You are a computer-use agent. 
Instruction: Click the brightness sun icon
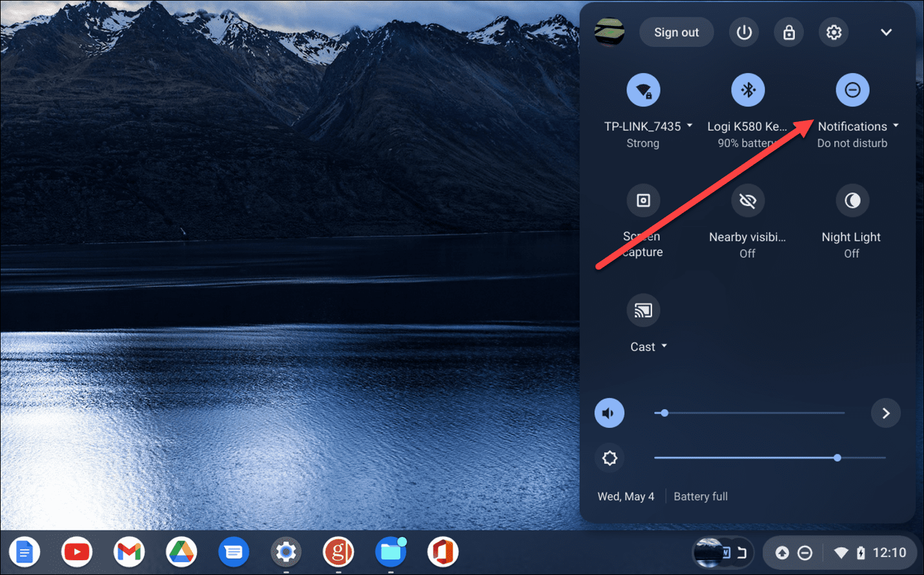coord(610,458)
